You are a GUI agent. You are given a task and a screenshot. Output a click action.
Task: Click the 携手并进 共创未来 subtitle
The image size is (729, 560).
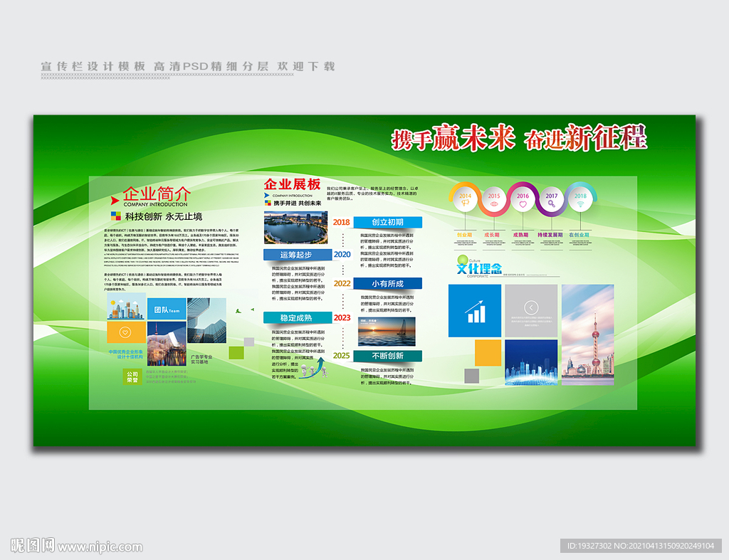coord(297,204)
